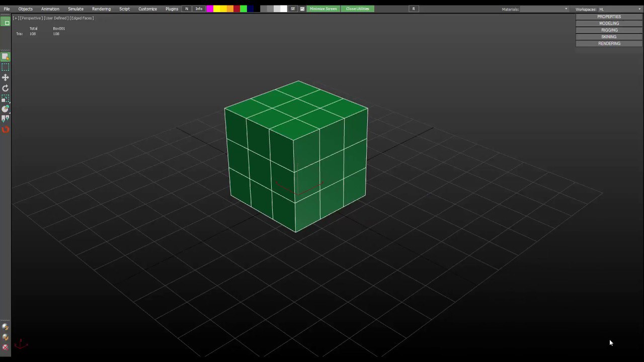Pick the bright green color swatch
This screenshot has width=644, height=362.
(244, 9)
